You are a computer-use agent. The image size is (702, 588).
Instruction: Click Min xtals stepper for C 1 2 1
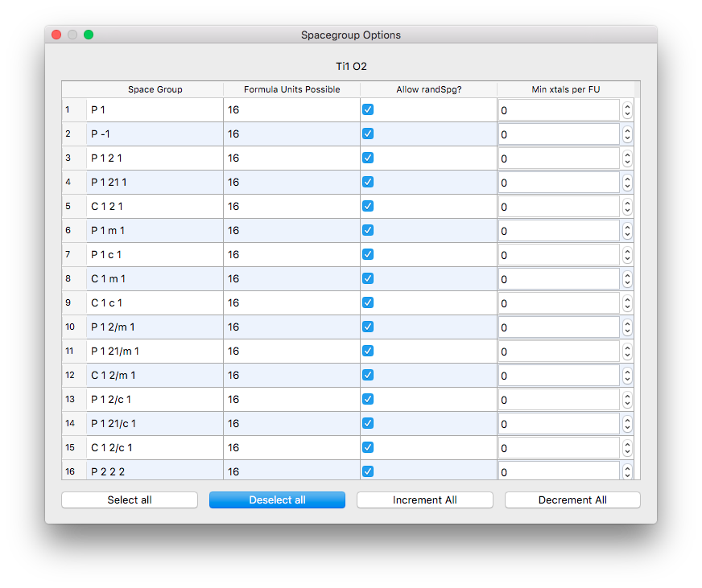pos(627,207)
